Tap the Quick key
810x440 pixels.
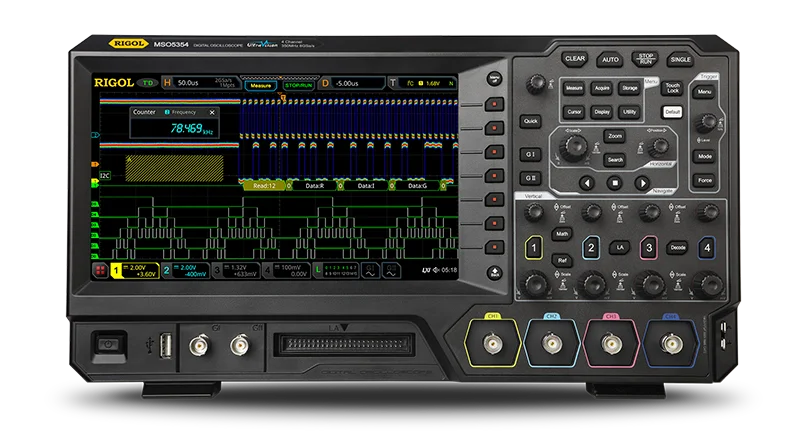tap(531, 121)
